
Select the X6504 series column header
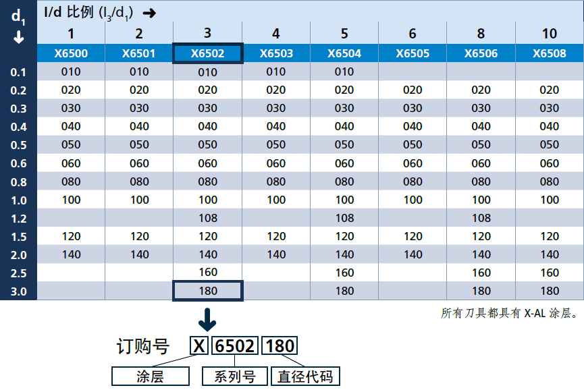(344, 53)
